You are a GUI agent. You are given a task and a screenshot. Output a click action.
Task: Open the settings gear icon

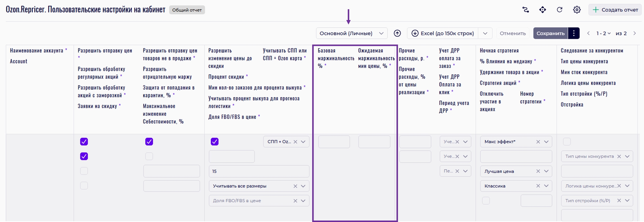pos(577,10)
